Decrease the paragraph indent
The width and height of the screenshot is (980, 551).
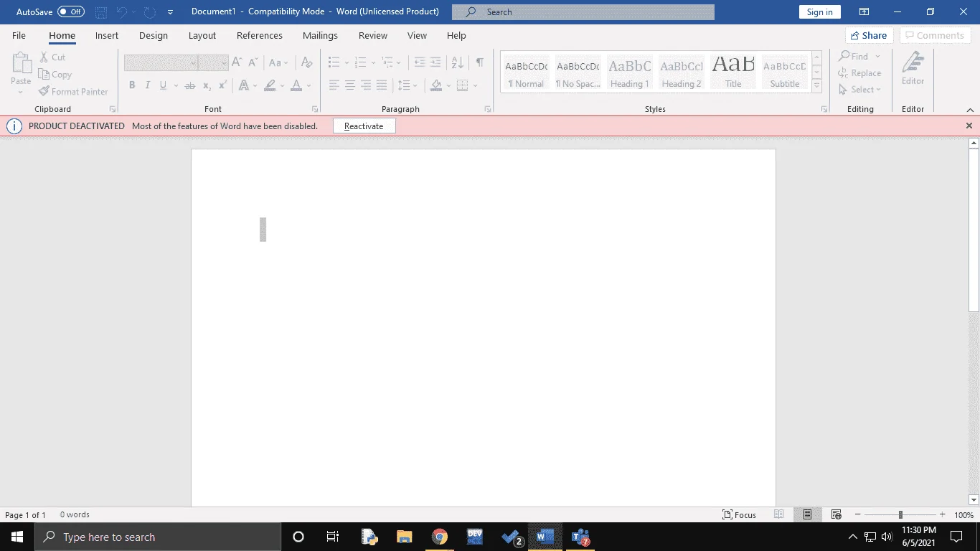[x=420, y=63]
